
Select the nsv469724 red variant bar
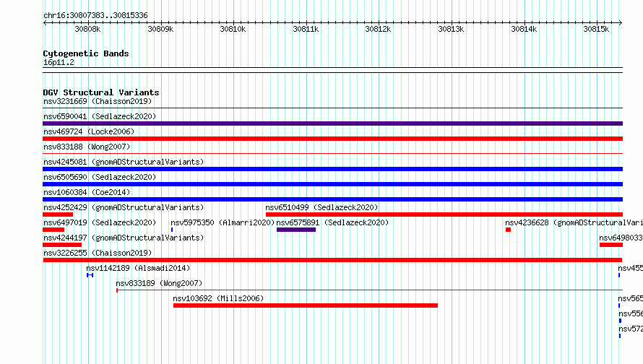[x=332, y=139]
